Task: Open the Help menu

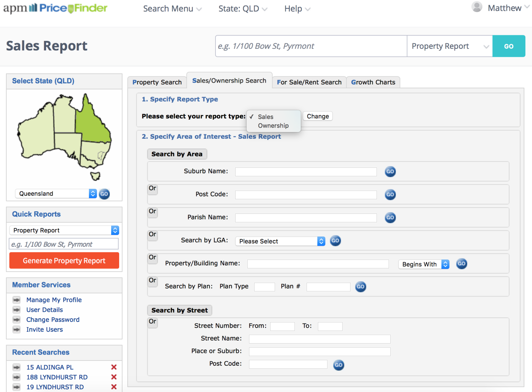Action: (x=296, y=8)
